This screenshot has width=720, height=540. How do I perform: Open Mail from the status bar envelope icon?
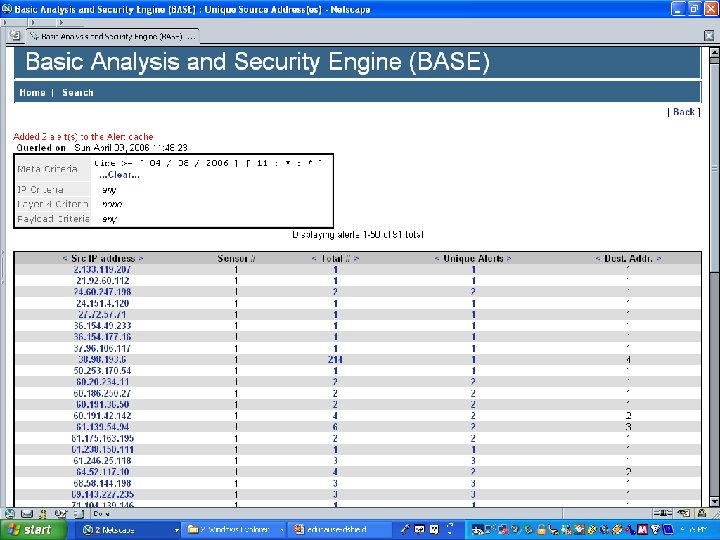coord(27,513)
